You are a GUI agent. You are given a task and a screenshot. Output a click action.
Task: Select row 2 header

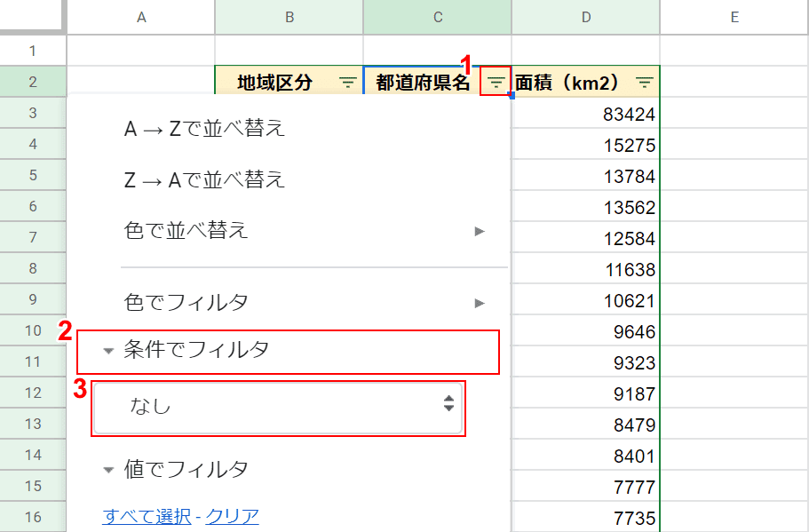[33, 82]
